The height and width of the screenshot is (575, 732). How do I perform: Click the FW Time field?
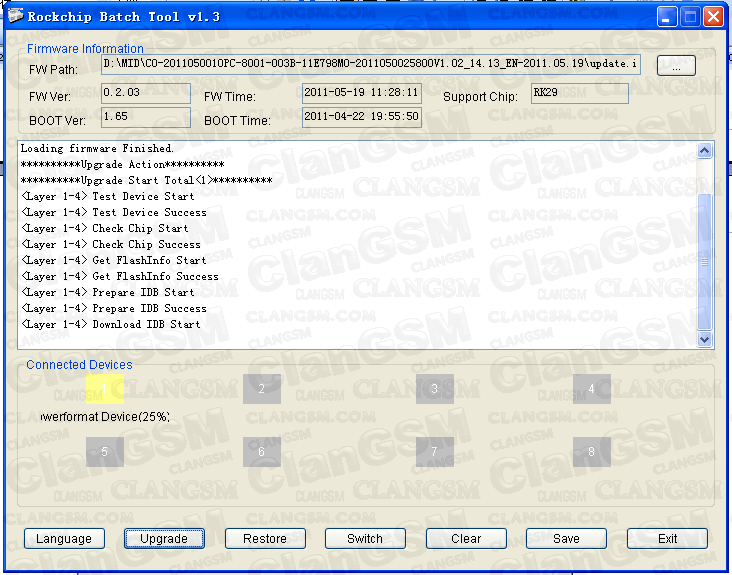(x=362, y=93)
